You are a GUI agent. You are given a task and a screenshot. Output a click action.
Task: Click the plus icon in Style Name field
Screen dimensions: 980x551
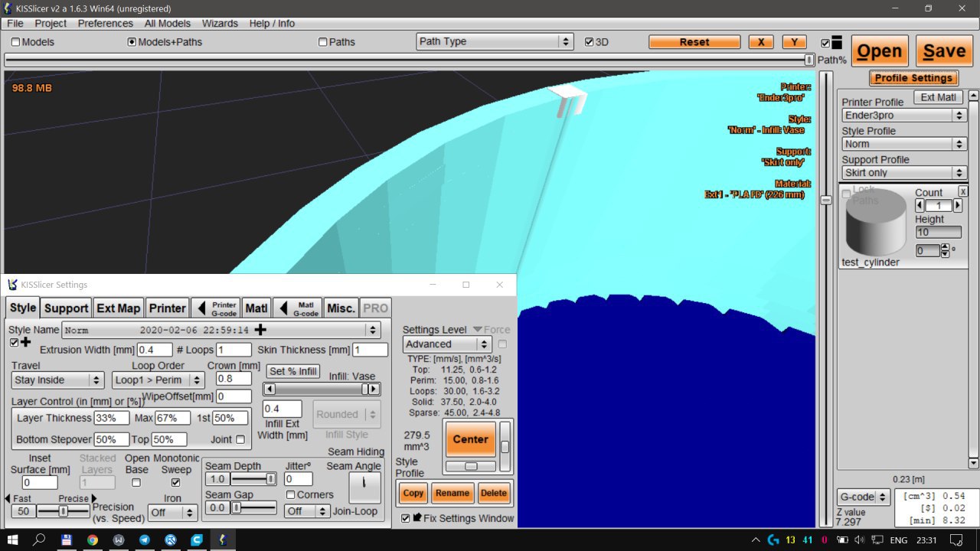[x=260, y=330]
